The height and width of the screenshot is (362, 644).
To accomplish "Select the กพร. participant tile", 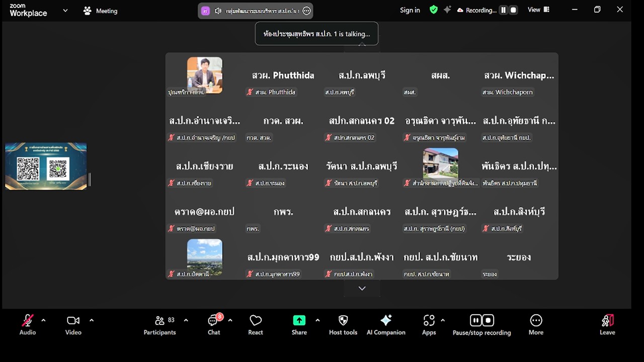I will (283, 212).
